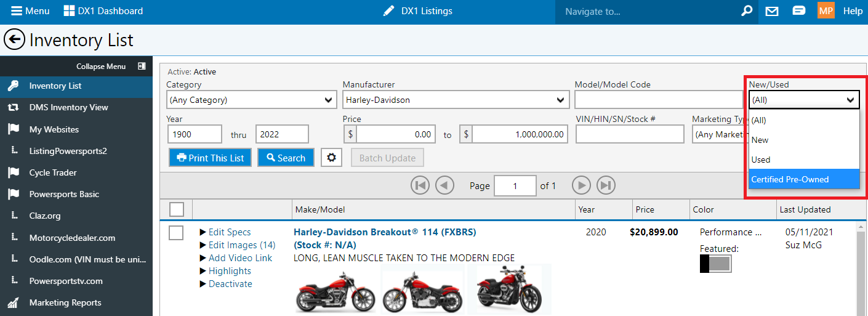Click the Marketing Reports chart icon
868x316 pixels.
[13, 302]
